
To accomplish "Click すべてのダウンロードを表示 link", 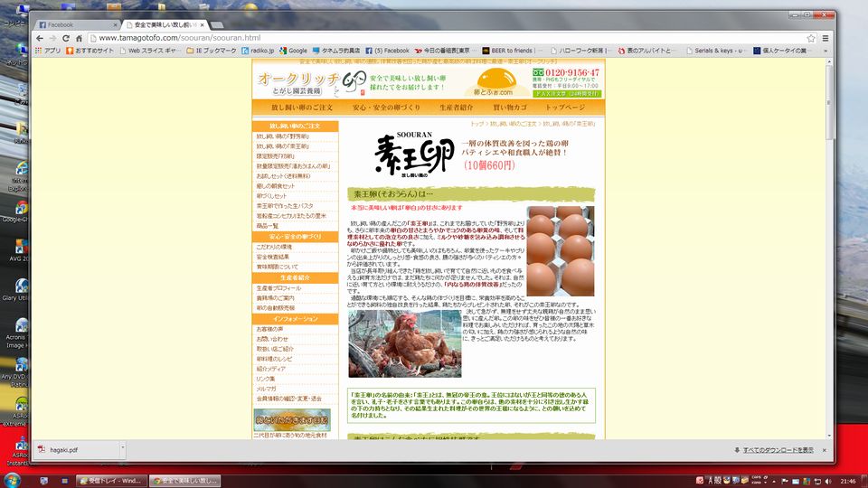I will [778, 450].
